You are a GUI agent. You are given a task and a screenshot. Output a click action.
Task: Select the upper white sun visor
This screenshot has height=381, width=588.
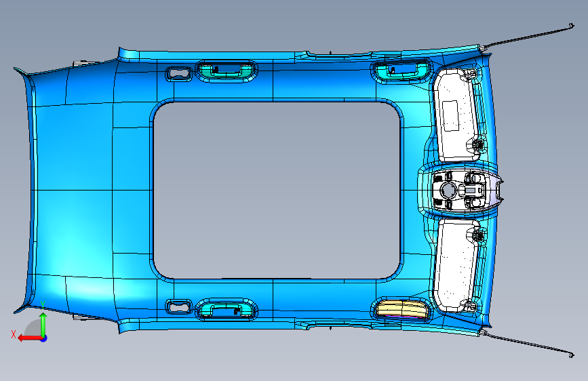pos(456,115)
